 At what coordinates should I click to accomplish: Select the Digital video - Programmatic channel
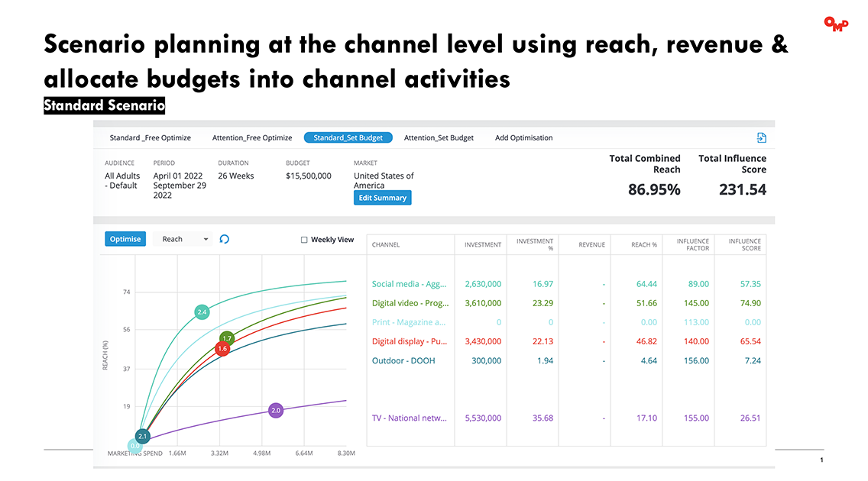[x=410, y=302]
